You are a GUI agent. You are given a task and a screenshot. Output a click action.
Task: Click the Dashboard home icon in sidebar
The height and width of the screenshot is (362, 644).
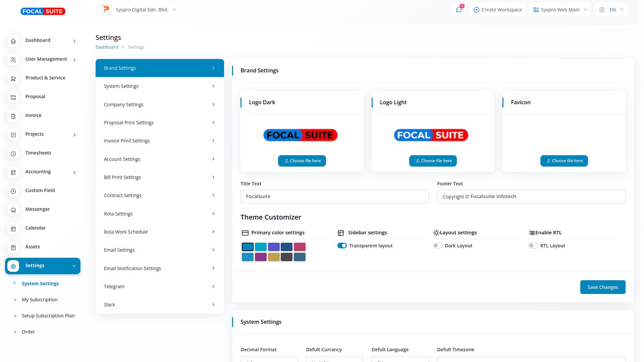pos(13,41)
